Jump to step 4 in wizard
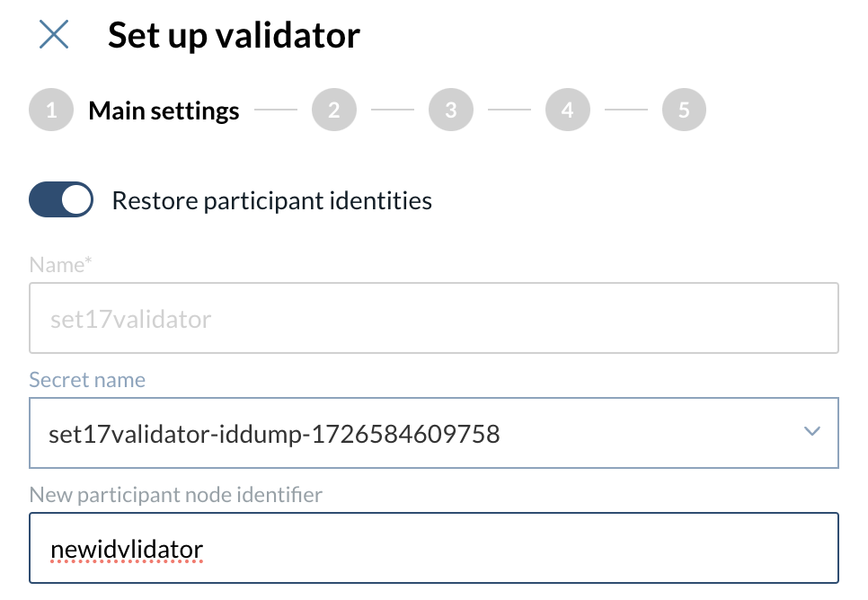868x600 pixels. [x=567, y=110]
